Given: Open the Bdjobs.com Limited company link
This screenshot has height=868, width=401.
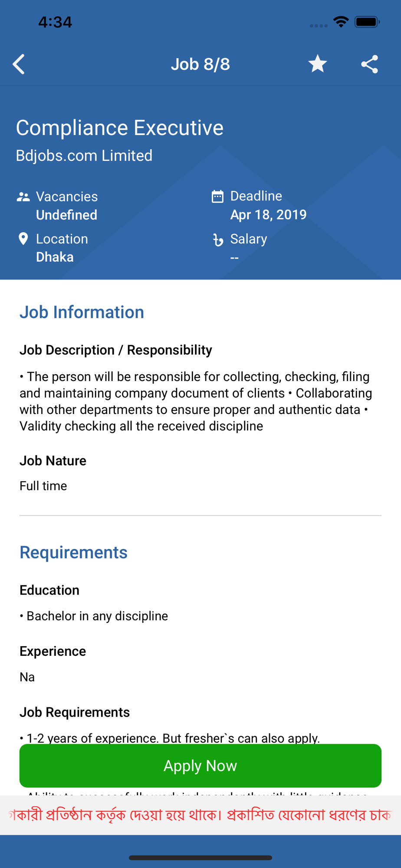Looking at the screenshot, I should (84, 155).
